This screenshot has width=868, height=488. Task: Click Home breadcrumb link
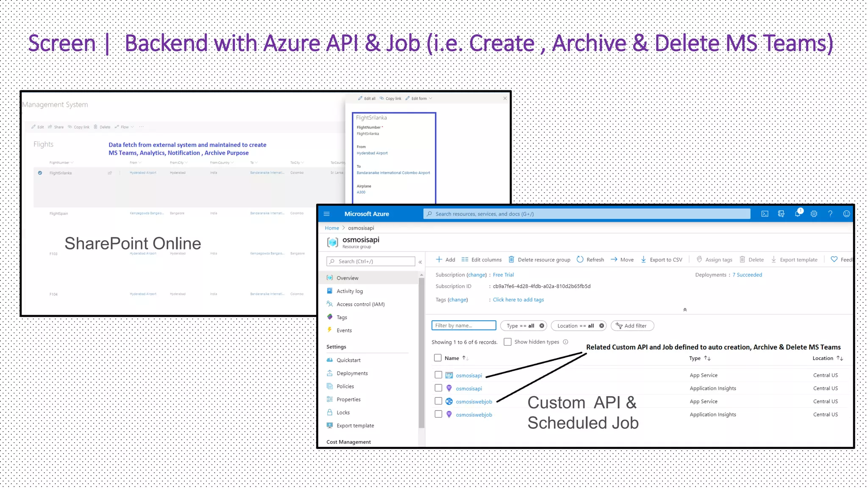pyautogui.click(x=332, y=228)
